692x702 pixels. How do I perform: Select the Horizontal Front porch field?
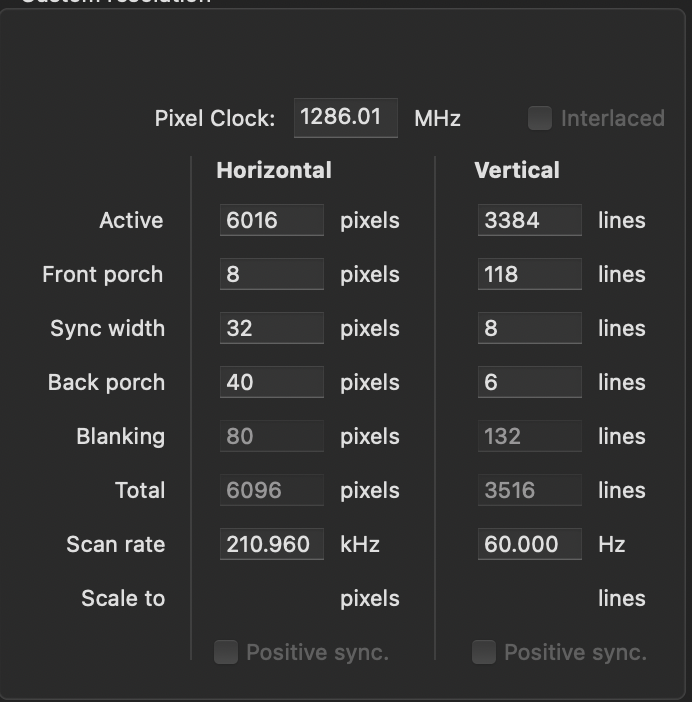coord(271,274)
